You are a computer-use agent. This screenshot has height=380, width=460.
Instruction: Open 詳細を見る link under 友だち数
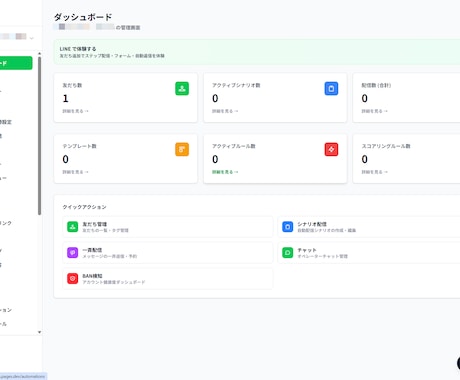pos(75,111)
